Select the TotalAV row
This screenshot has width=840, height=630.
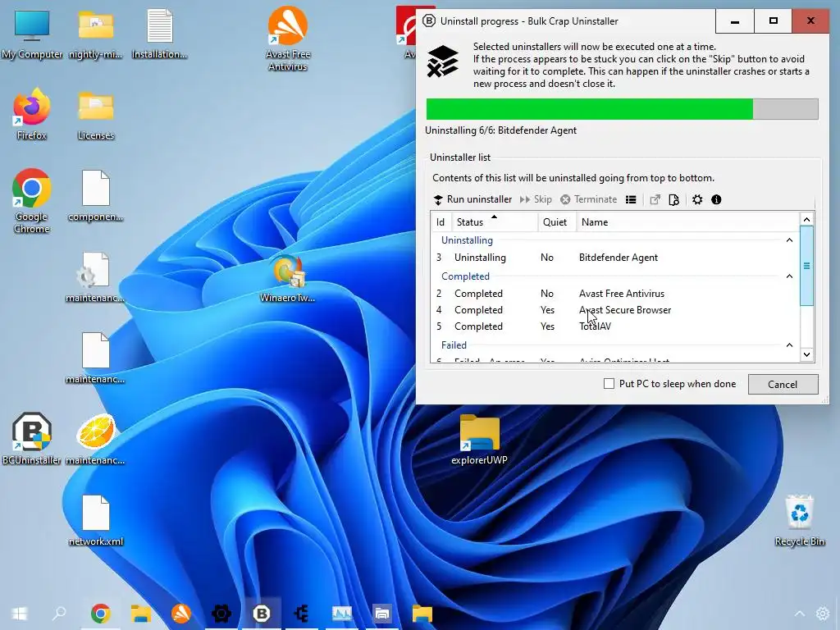(615, 326)
